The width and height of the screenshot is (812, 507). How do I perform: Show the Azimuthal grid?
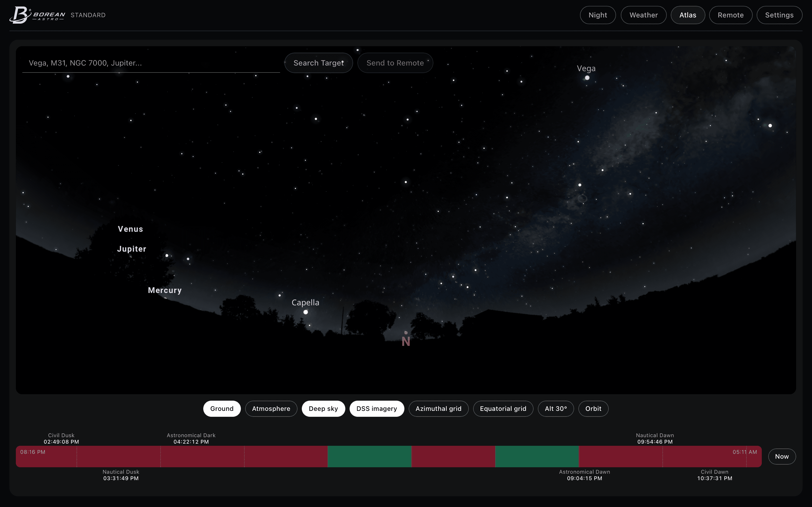pos(438,409)
